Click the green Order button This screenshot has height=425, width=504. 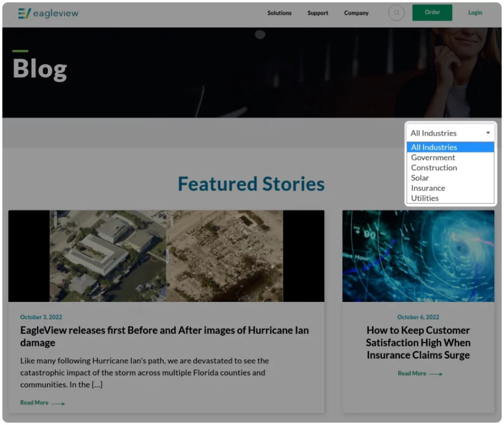point(432,12)
